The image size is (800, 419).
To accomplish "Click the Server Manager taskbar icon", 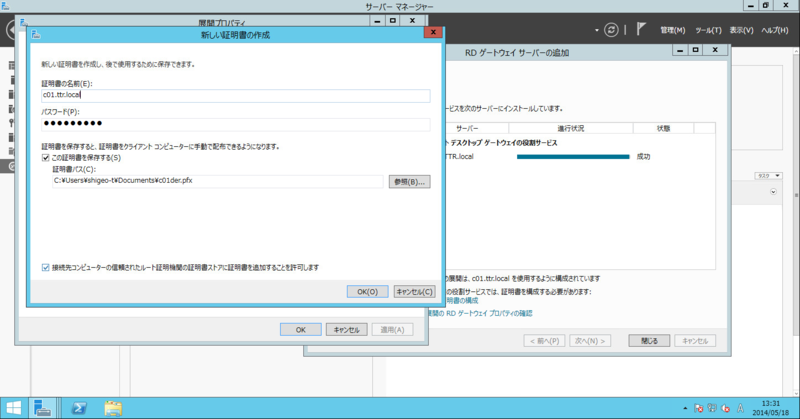I will tap(42, 408).
